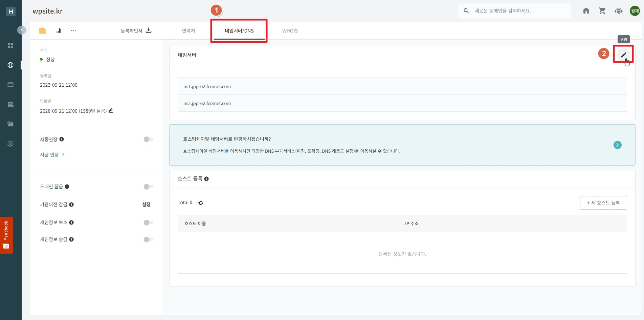Toggle the 도메인 잠금 switch
Image resolution: width=644 pixels, height=320 pixels.
pyautogui.click(x=148, y=187)
